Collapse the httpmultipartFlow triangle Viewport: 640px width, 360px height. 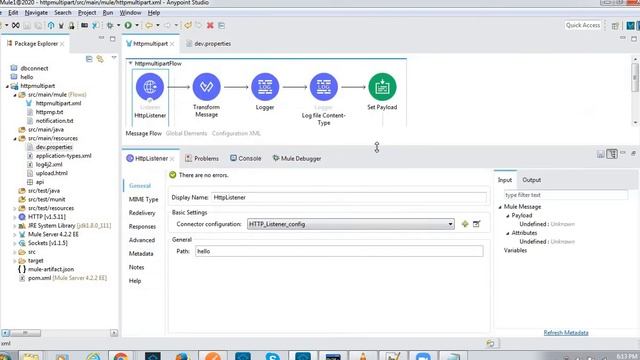pyautogui.click(x=130, y=63)
